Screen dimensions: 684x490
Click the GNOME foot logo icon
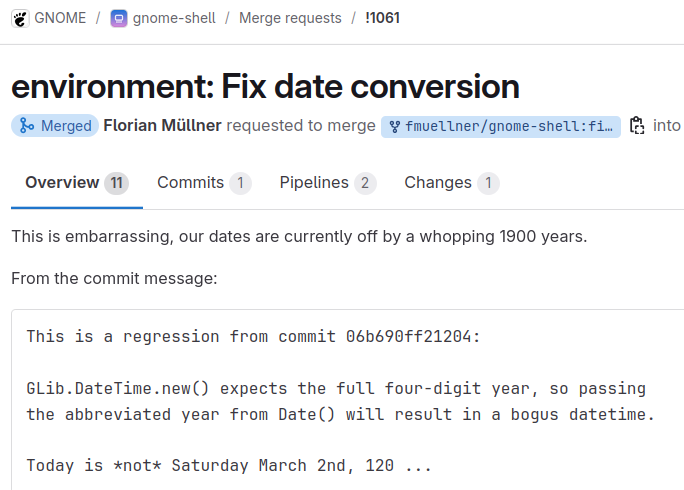20,19
